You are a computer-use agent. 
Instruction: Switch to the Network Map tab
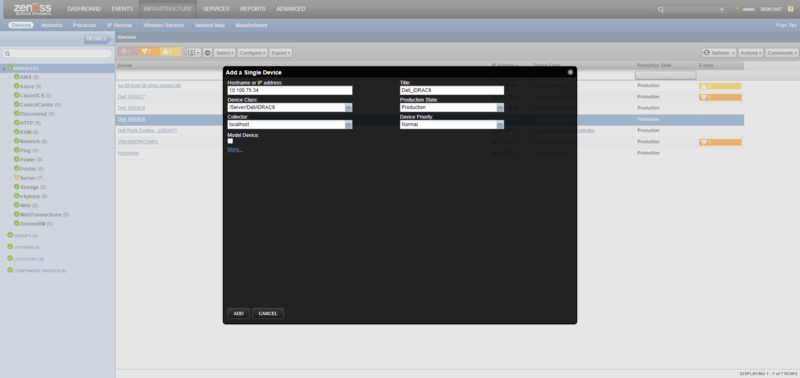click(x=210, y=25)
